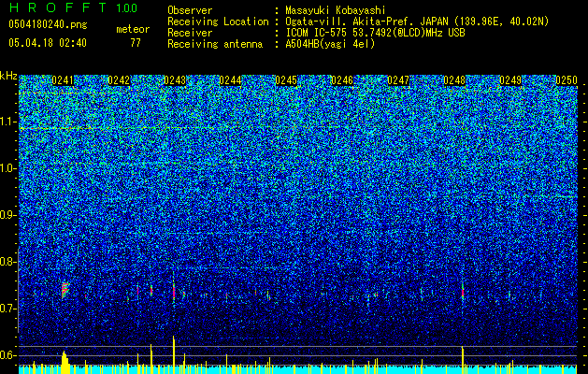Click the antenna A504HB(yagi 4el) text
Viewport: 588px width, 374px height.
330,44
